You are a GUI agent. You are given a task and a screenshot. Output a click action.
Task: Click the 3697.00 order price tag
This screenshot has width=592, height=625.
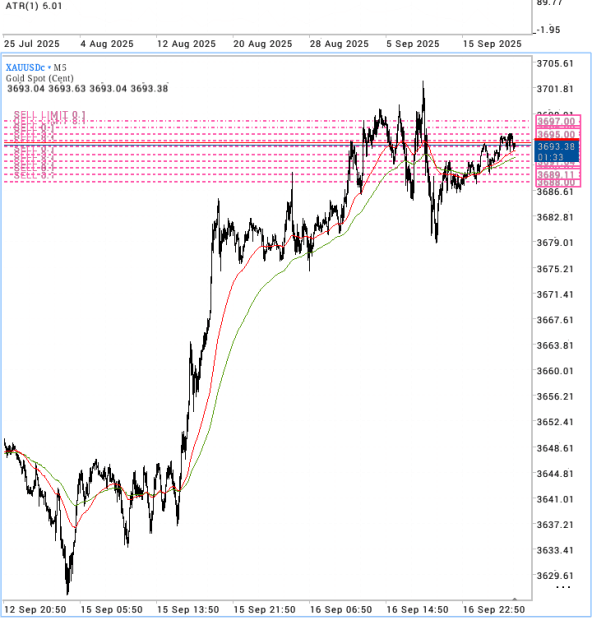pos(556,121)
